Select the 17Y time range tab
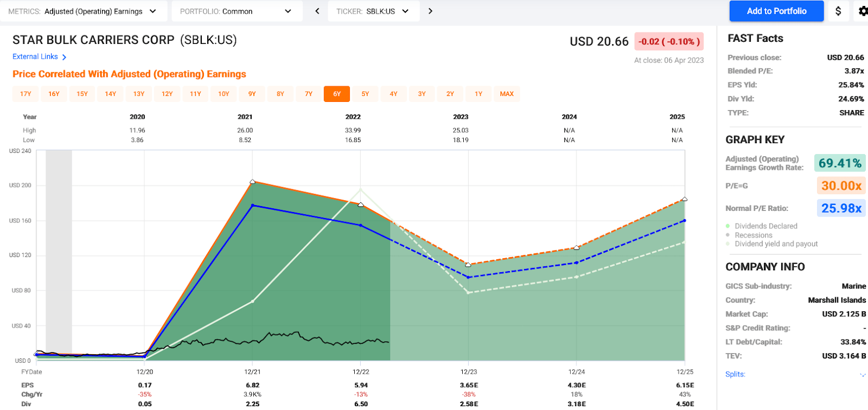Screen dimensions: 868x410 pos(25,94)
